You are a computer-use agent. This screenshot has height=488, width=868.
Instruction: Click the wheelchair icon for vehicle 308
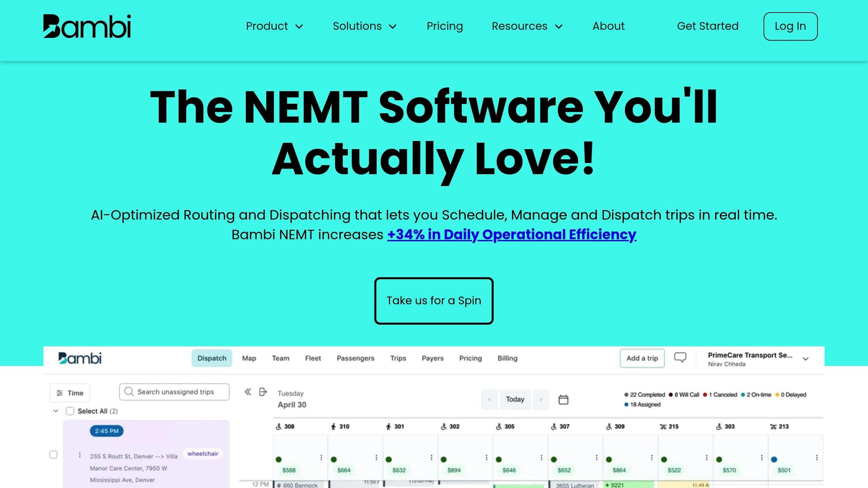pyautogui.click(x=278, y=427)
